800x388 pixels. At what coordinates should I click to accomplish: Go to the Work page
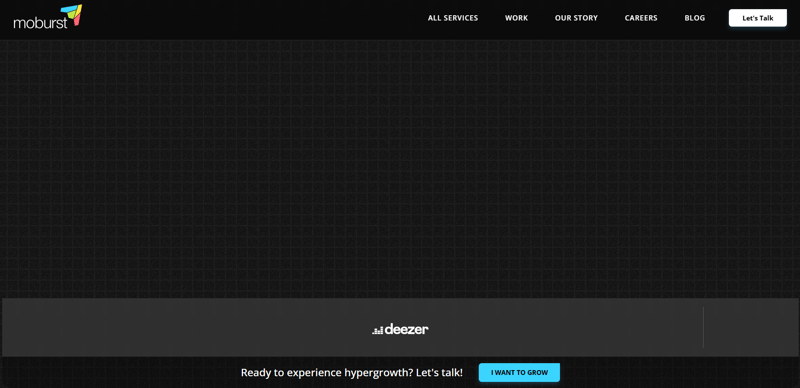pos(516,18)
